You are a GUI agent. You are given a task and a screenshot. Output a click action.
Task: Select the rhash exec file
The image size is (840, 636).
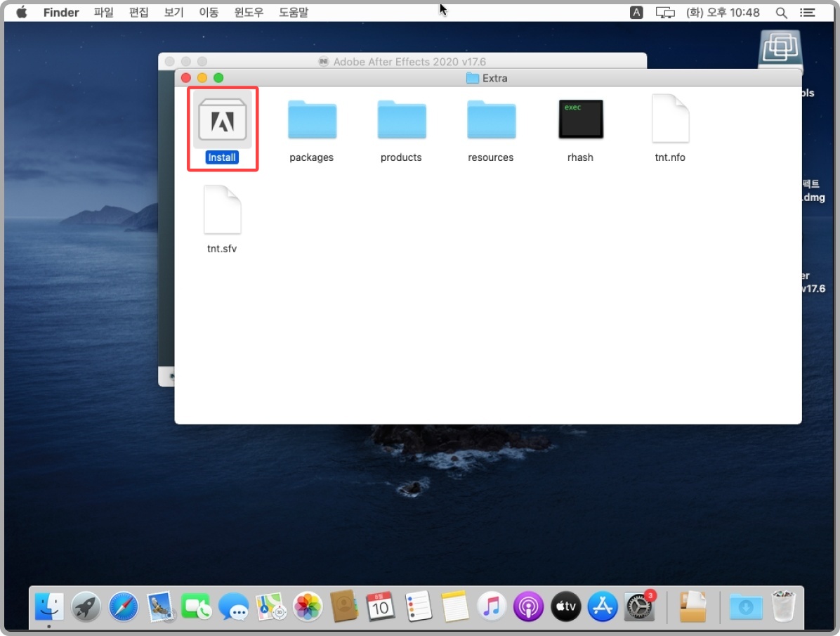coord(581,119)
